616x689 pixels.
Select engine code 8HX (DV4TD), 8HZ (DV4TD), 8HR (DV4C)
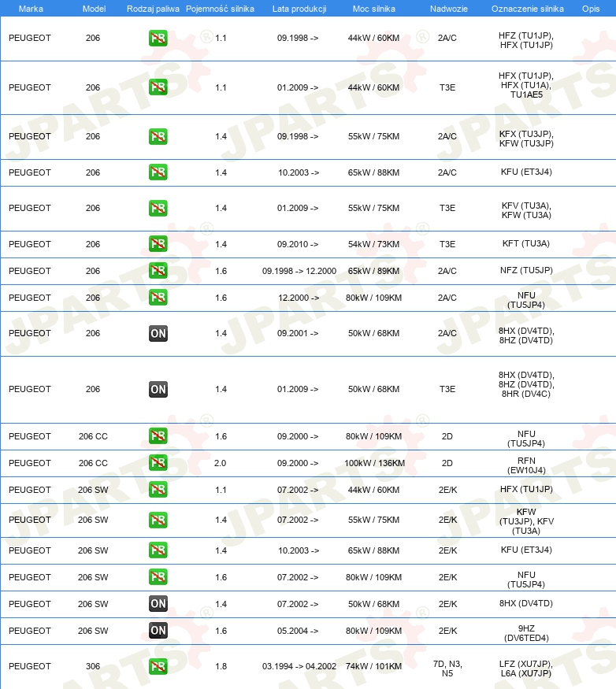(526, 384)
